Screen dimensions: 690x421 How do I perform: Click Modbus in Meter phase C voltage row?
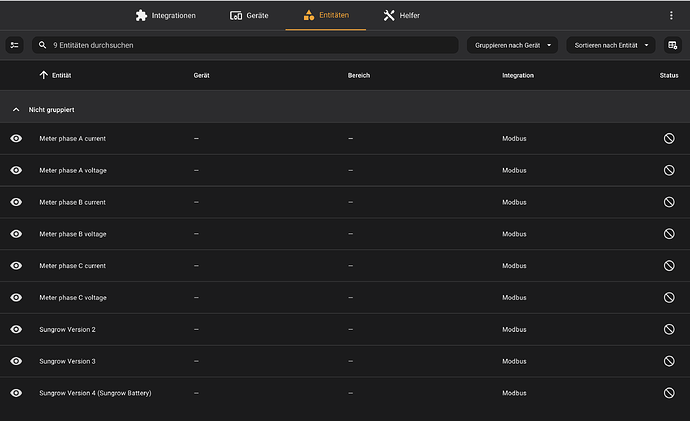[x=514, y=297]
